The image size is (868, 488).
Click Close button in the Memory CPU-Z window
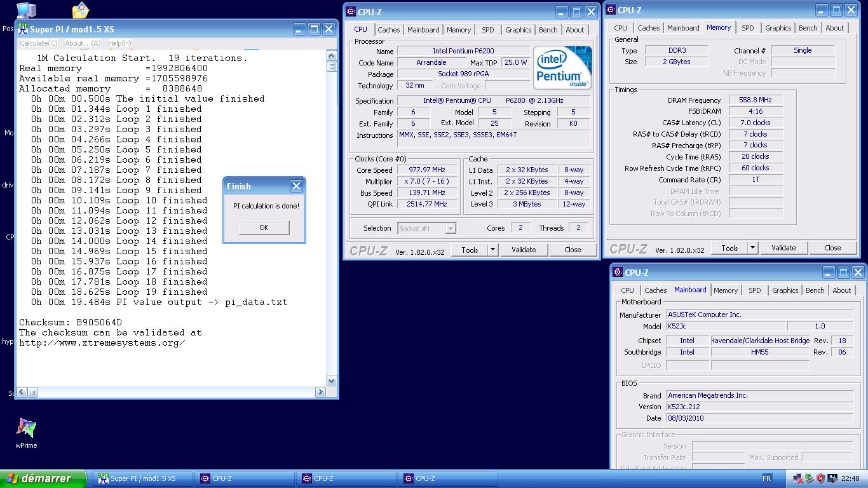(x=832, y=248)
